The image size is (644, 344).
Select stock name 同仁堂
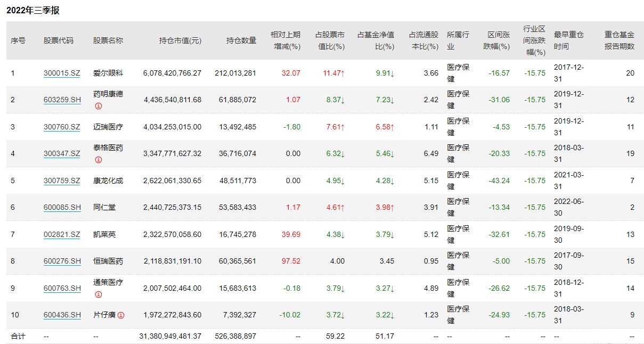pyautogui.click(x=104, y=208)
